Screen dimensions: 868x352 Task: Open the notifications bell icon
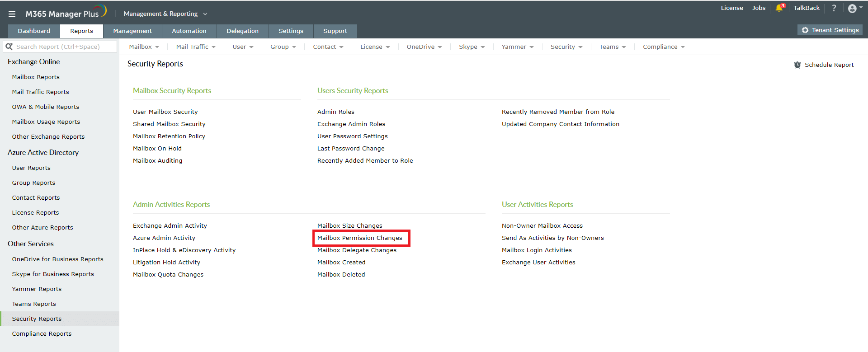[779, 8]
